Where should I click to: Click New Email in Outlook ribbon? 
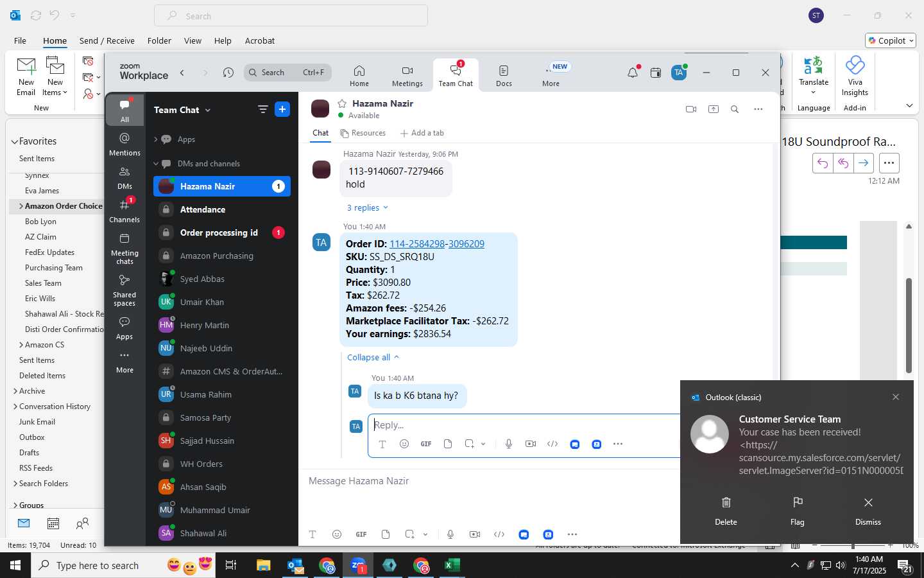pos(26,76)
